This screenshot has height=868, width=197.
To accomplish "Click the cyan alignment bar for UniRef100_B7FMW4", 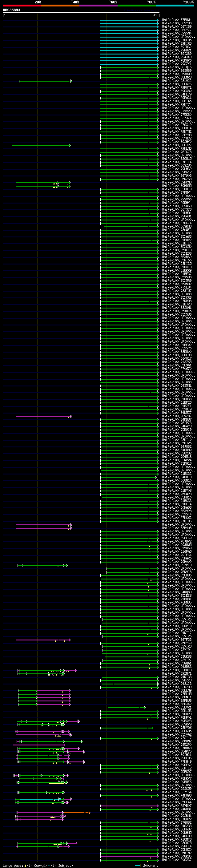I will pyautogui.click(x=129, y=20).
